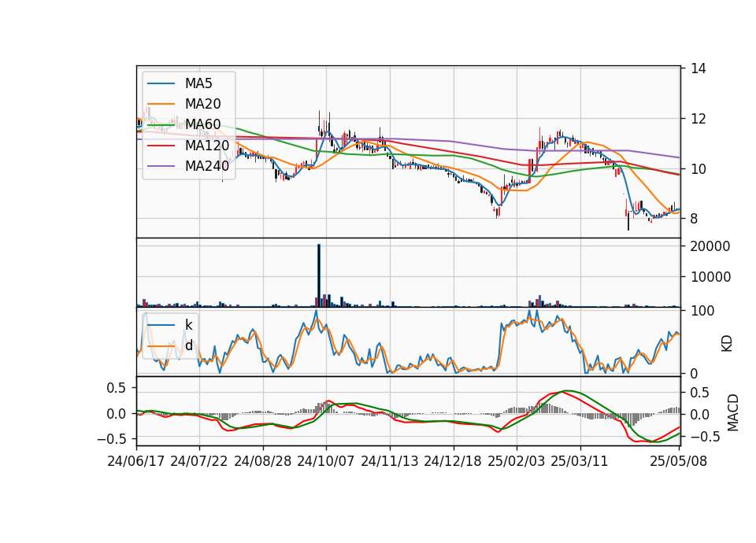
Task: Click the volume axis value 10000
Action: (x=710, y=277)
